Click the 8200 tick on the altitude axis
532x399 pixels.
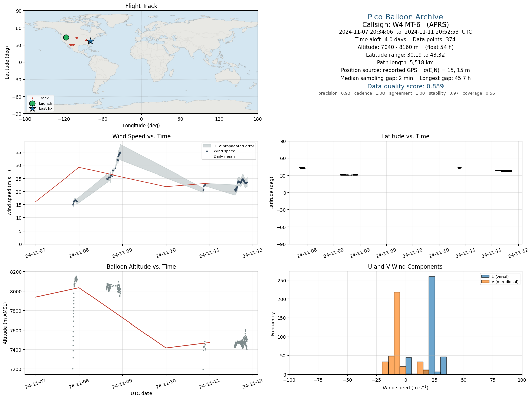(16, 272)
